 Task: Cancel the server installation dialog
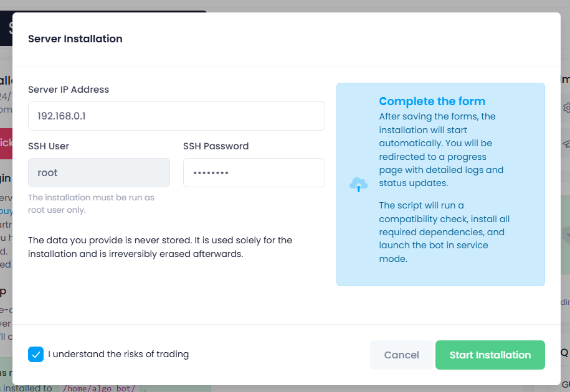pos(401,355)
